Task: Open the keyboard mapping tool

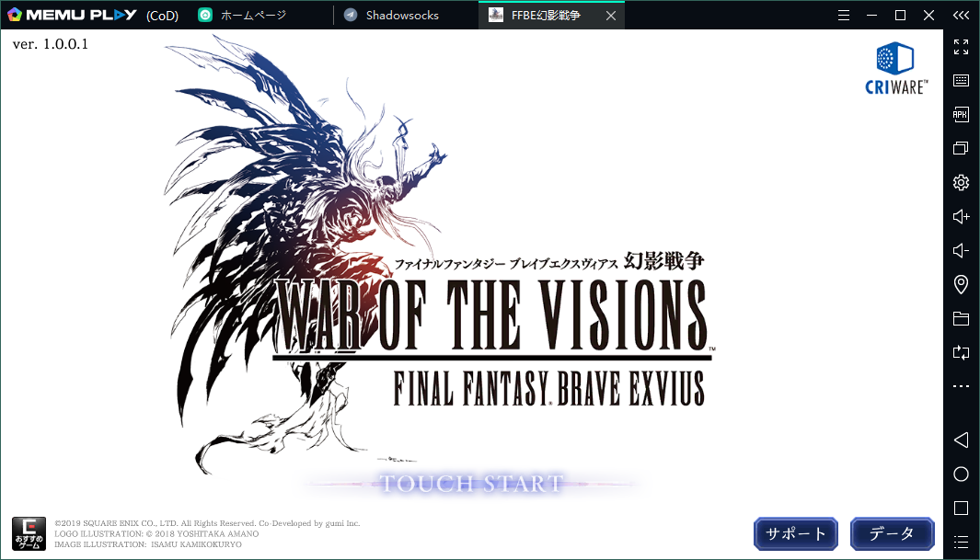Action: coord(961,81)
